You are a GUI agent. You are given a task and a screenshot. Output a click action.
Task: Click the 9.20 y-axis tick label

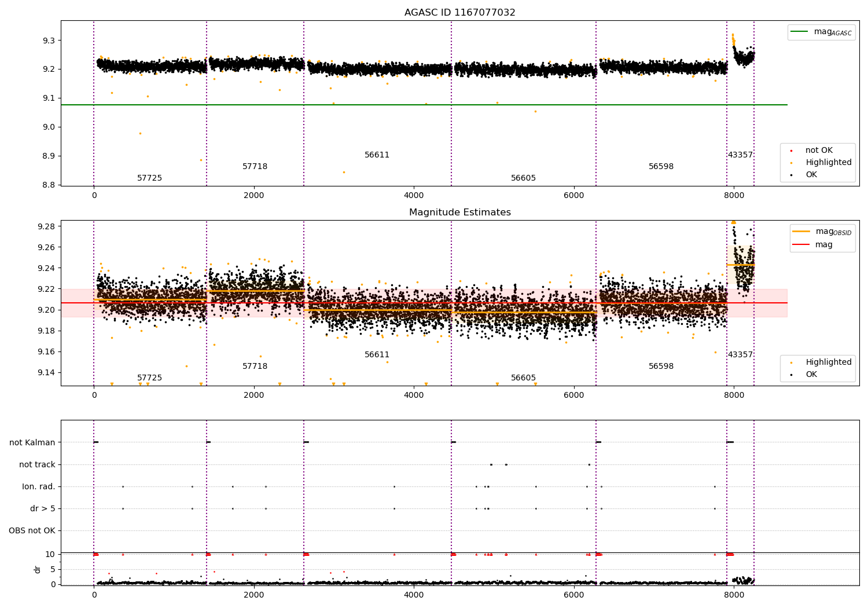[x=47, y=310]
